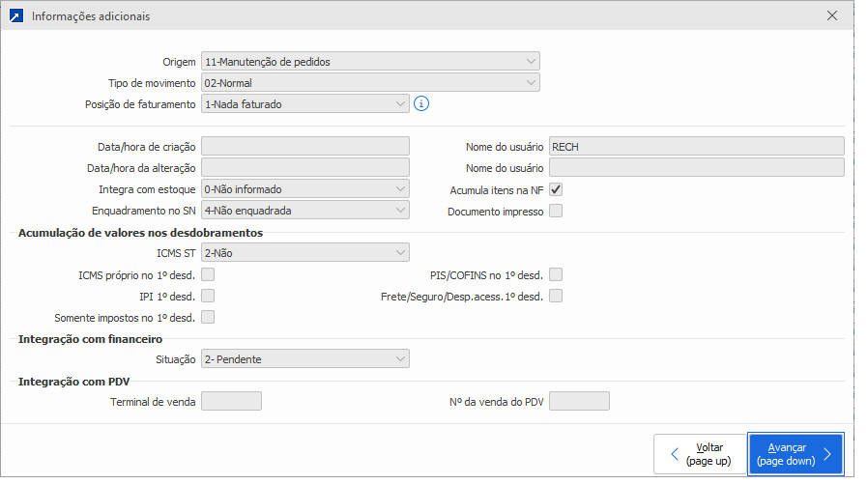Enable the Documento impresso checkbox

[556, 211]
